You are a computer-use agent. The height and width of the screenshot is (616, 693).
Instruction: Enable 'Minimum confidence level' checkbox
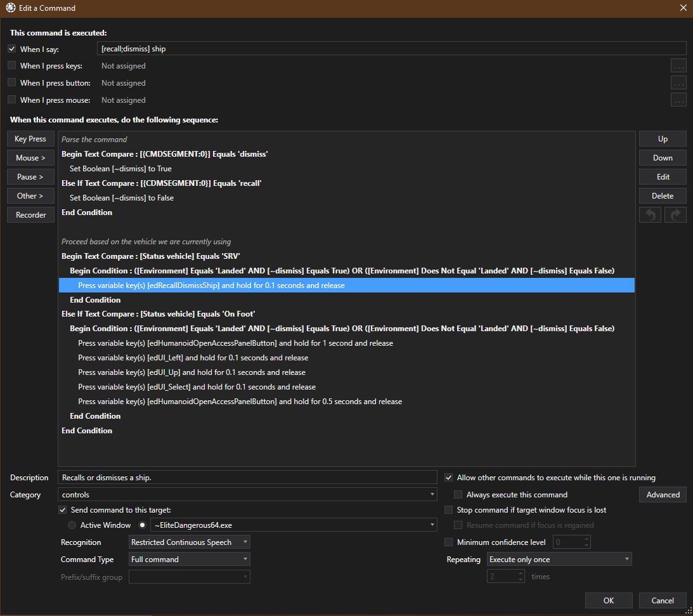(449, 542)
